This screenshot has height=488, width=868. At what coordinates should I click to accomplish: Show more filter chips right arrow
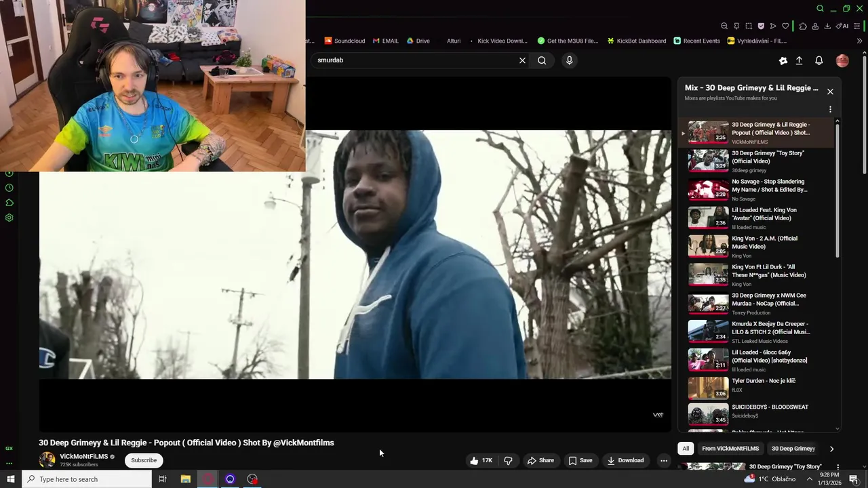point(831,449)
